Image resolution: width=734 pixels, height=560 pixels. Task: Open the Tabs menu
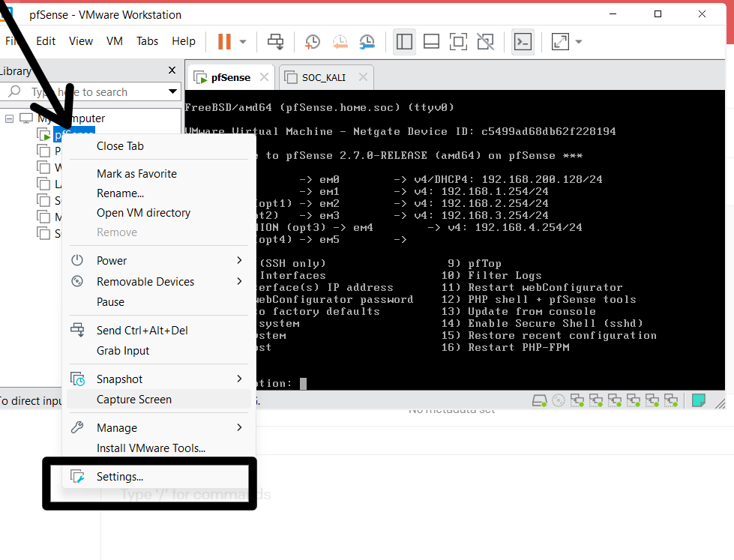[148, 41]
